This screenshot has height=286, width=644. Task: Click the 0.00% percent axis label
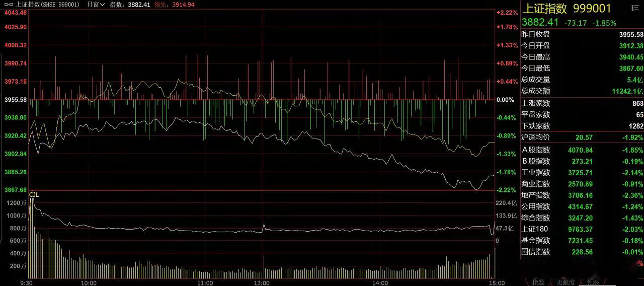click(x=505, y=100)
